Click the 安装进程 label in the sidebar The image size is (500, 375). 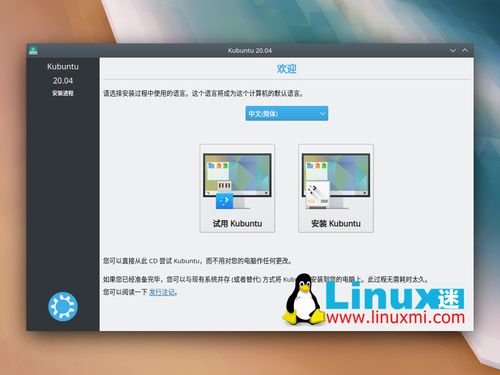click(x=63, y=93)
